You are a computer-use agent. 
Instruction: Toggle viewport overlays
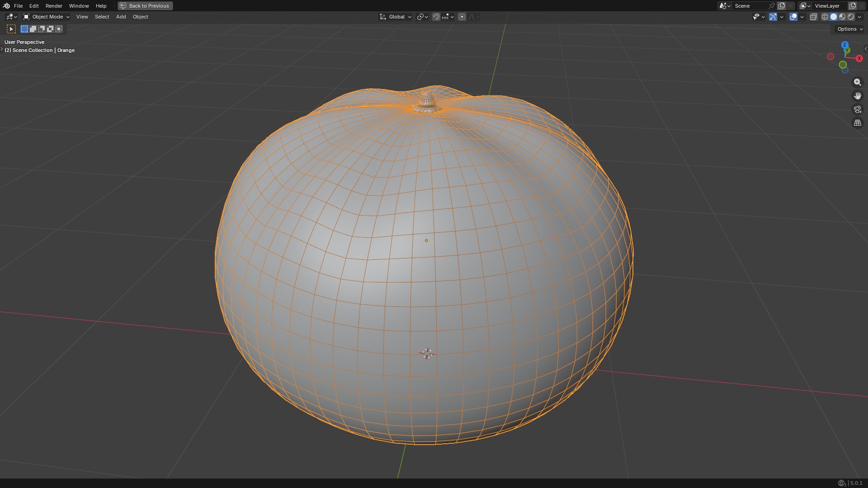pyautogui.click(x=793, y=17)
